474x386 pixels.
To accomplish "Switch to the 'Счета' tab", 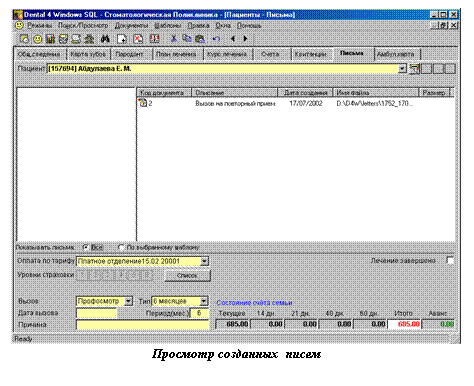I will [x=270, y=54].
